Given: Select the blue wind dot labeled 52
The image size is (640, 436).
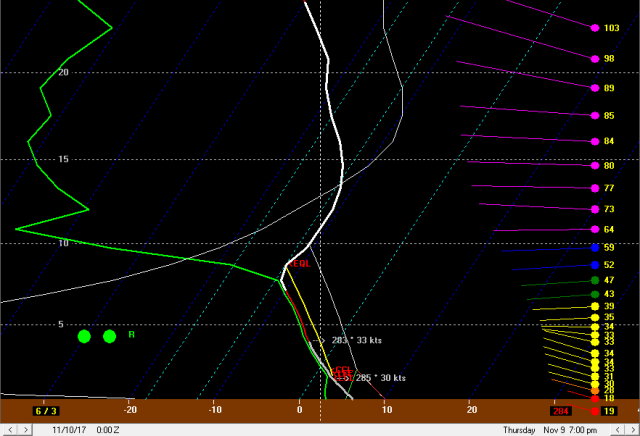Looking at the screenshot, I should tap(595, 265).
